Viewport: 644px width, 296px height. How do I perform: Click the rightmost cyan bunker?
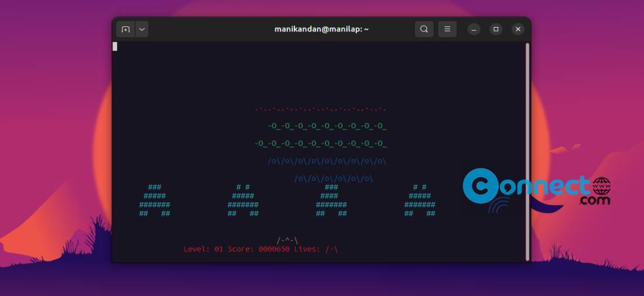(x=419, y=201)
